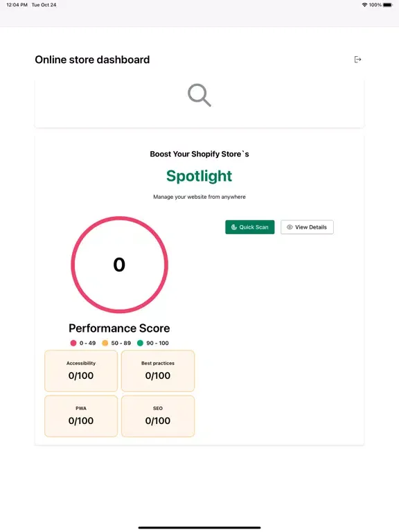
Task: Tap the home indicator bar at bottom
Action: [x=199, y=528]
